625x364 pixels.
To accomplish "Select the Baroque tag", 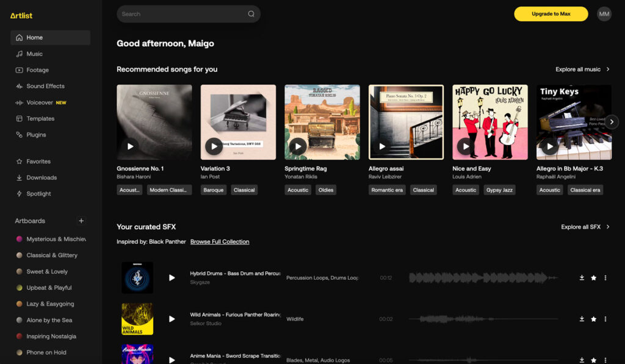I will pyautogui.click(x=213, y=190).
